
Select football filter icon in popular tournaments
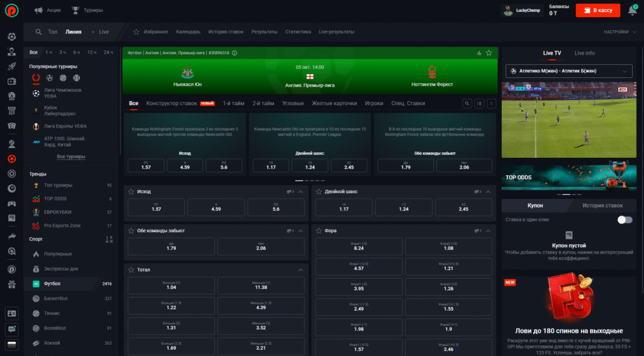click(49, 77)
